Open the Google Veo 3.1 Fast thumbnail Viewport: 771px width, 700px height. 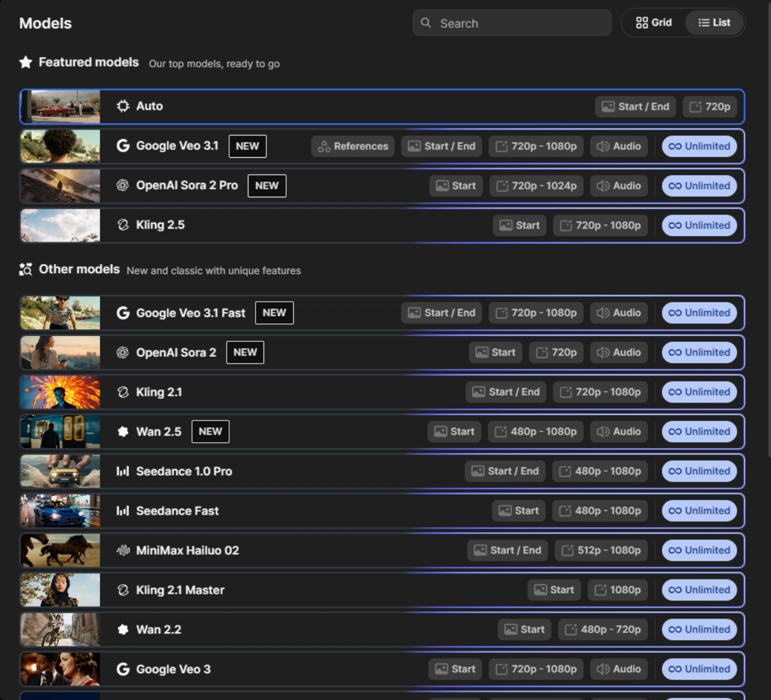61,313
